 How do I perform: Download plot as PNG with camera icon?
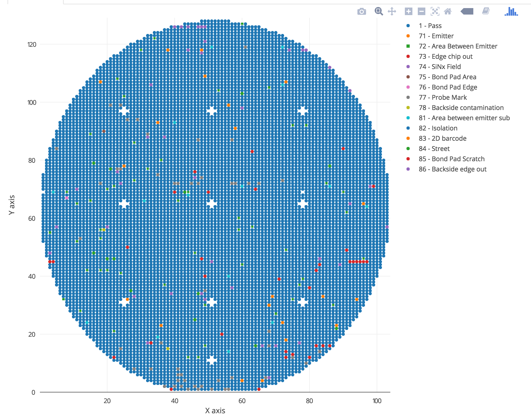[x=362, y=12]
